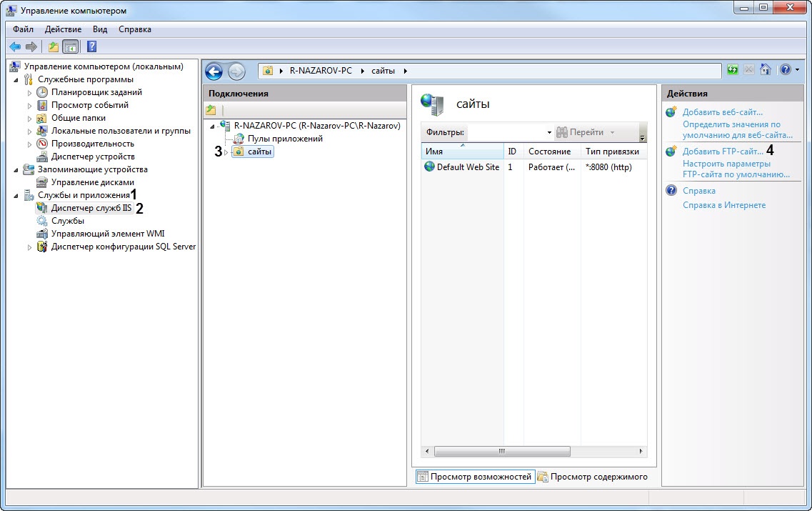This screenshot has height=511, width=812.
Task: Expand the сайты node in connections
Action: (226, 152)
